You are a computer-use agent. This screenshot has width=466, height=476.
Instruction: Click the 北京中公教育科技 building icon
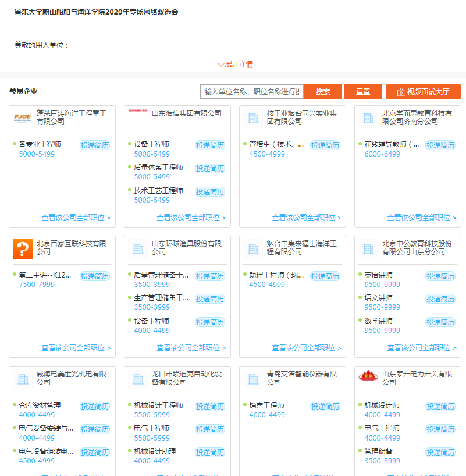368,249
